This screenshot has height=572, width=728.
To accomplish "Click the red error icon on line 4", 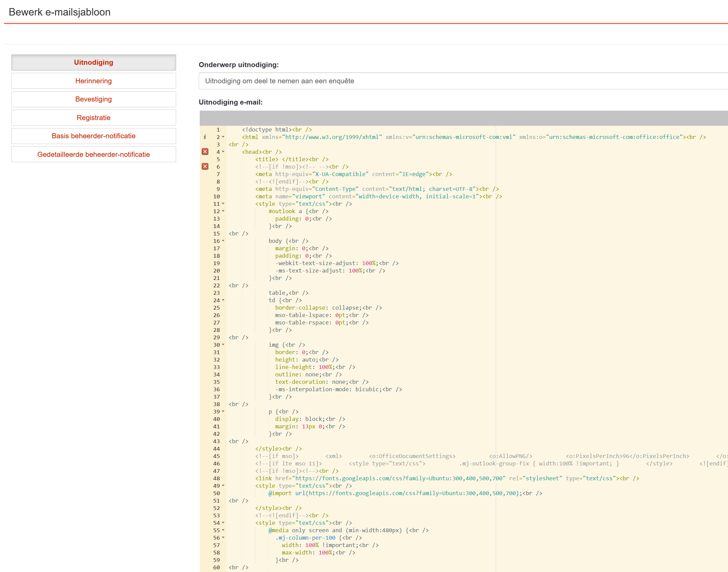I will click(205, 152).
